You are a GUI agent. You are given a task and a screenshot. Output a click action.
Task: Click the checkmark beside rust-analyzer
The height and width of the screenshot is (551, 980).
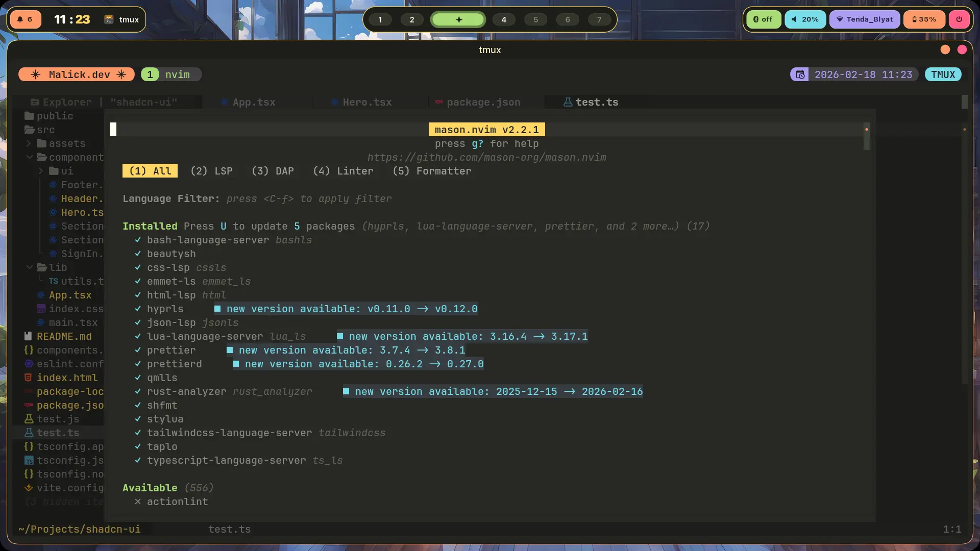[138, 391]
